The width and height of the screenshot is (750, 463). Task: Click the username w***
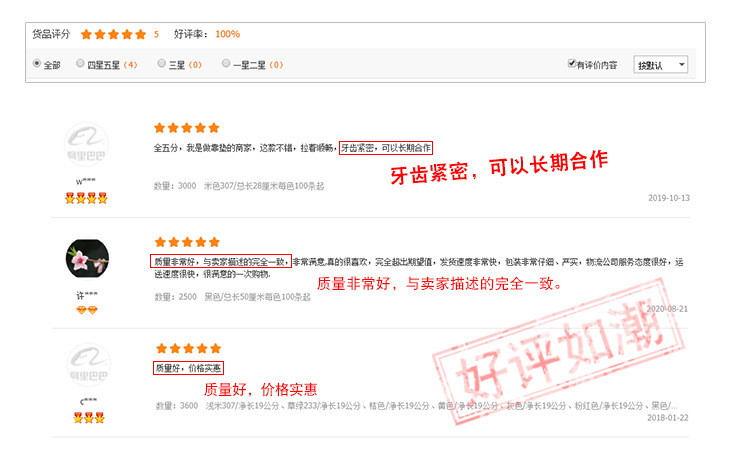click(86, 181)
